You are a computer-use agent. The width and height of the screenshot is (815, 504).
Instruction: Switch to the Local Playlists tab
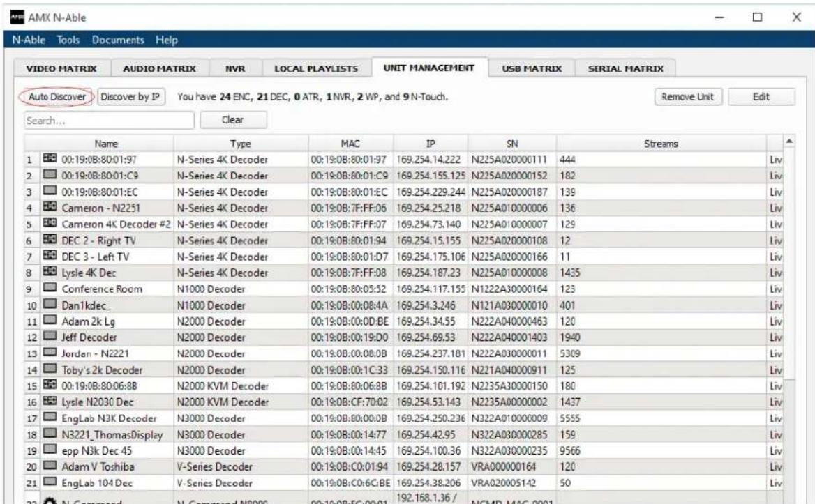click(316, 68)
